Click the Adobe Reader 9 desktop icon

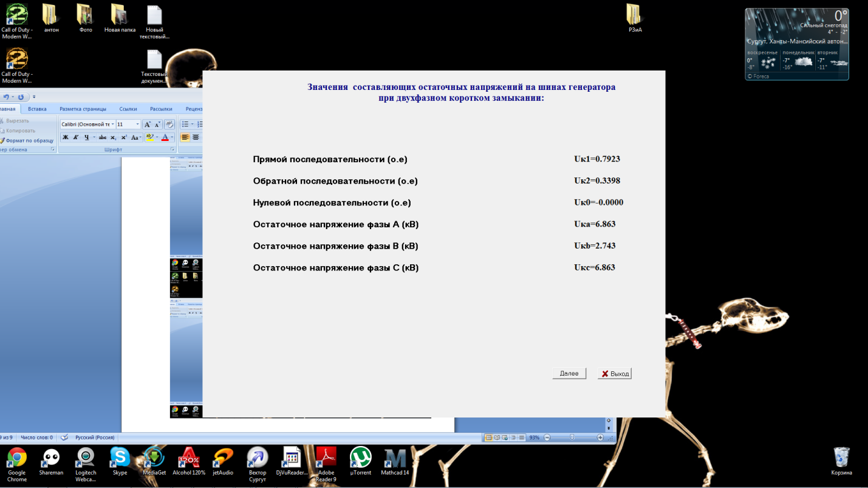pyautogui.click(x=326, y=466)
